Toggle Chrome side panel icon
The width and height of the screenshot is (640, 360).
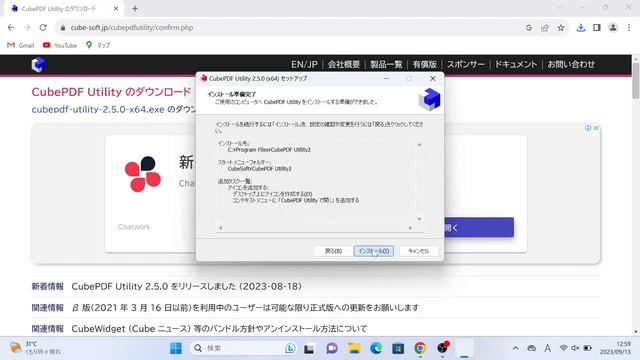[597, 28]
